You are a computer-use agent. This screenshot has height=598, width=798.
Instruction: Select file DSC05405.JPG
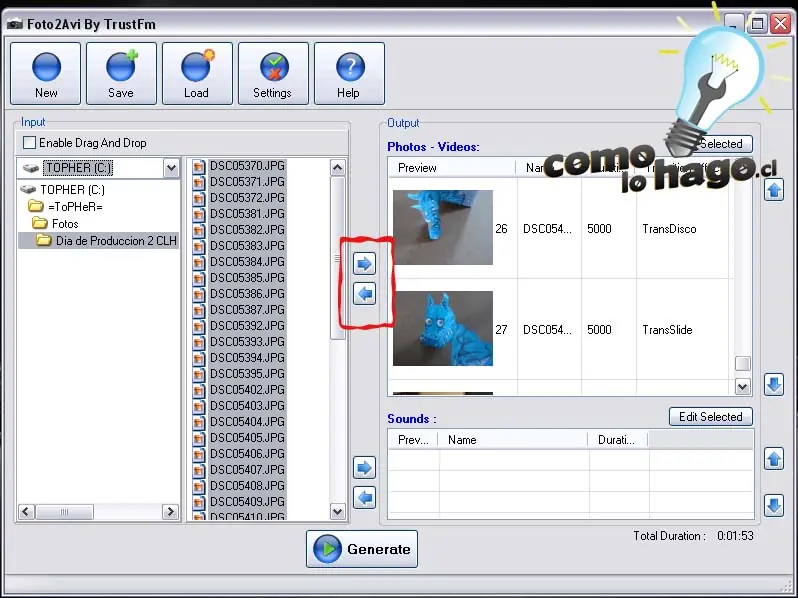pyautogui.click(x=247, y=438)
